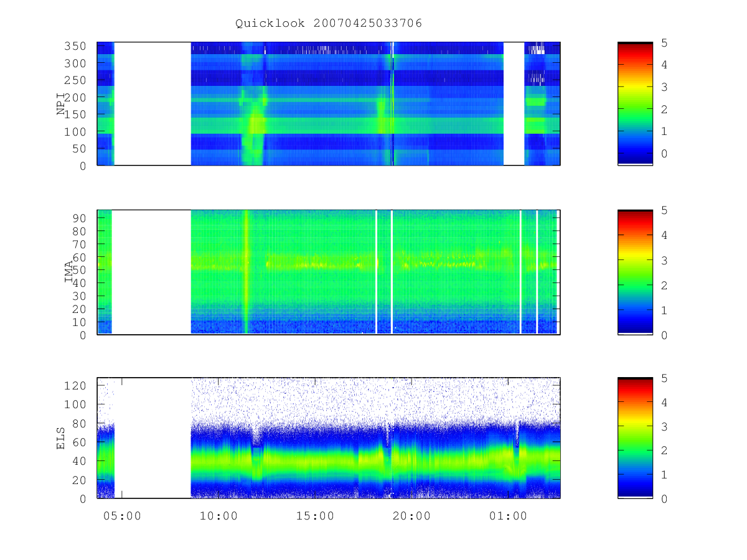Click the 0 label on NPI colorbar

(x=665, y=154)
